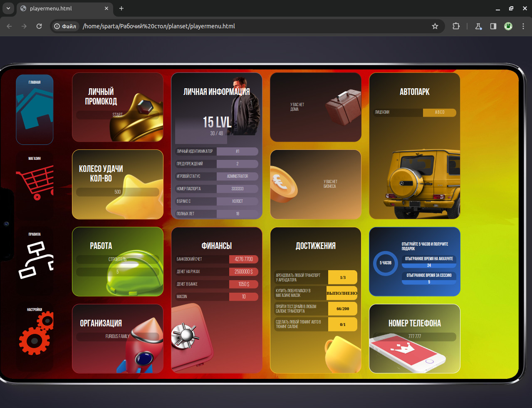Click the 1/3 rent transport achievement progress
This screenshot has height=408, width=532.
(x=343, y=277)
